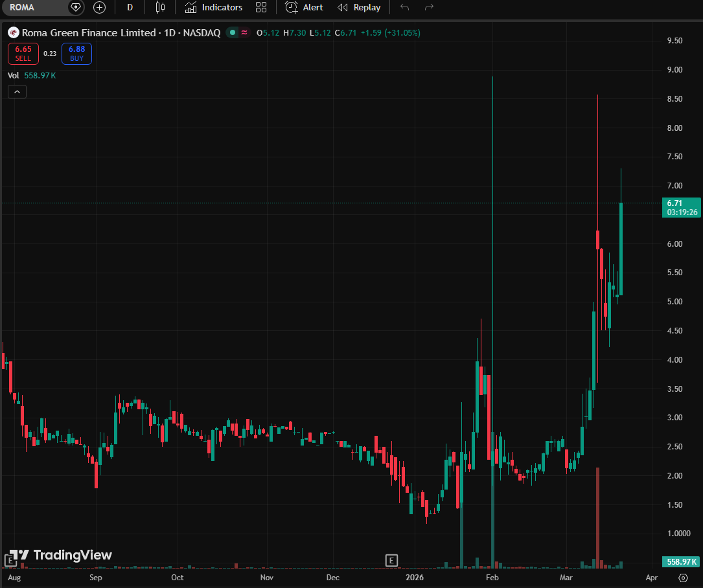Click the 6.65 SELL button

(x=23, y=54)
